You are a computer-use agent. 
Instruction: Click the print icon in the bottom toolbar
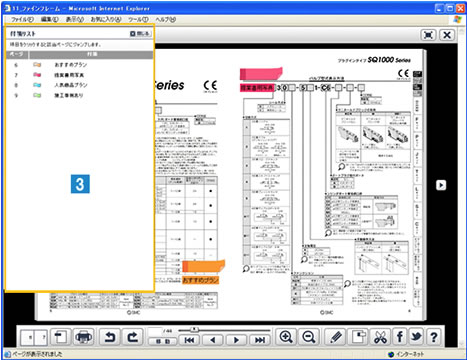click(x=84, y=337)
